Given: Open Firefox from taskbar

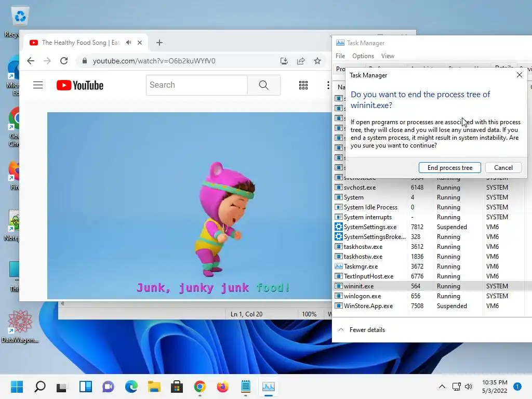Looking at the screenshot, I should [222, 387].
